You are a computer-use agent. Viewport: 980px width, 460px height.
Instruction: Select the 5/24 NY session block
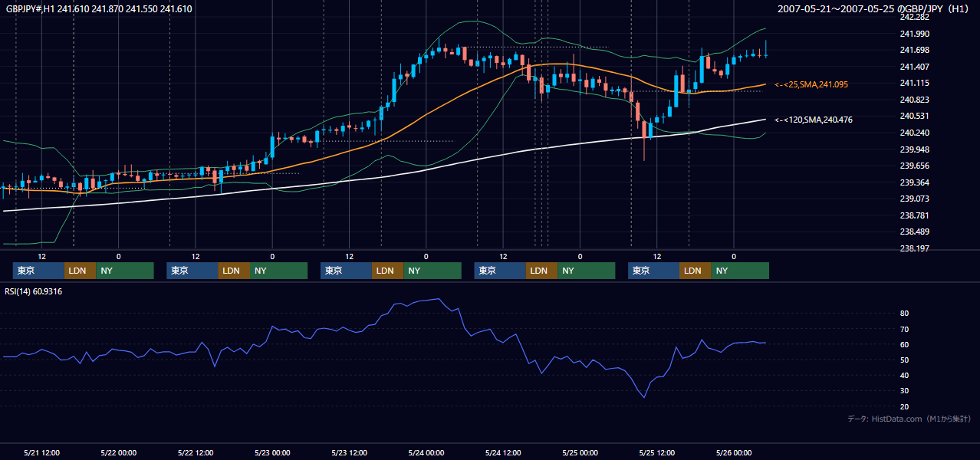click(587, 271)
